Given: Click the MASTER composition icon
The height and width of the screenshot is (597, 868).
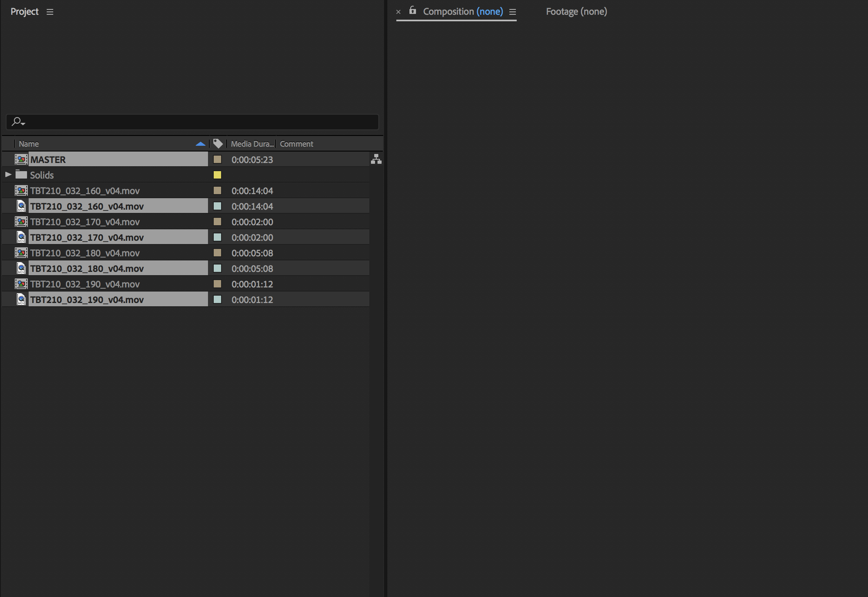Looking at the screenshot, I should click(21, 159).
